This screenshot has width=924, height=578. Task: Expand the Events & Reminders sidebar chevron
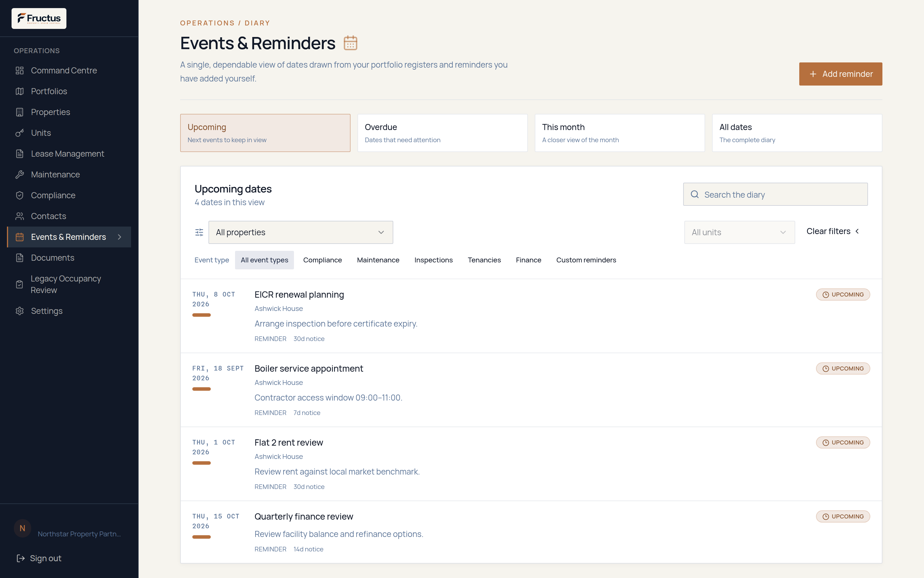pos(120,237)
